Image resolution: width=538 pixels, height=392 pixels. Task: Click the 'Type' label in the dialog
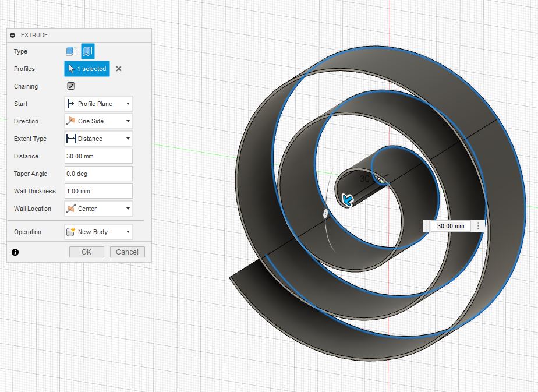20,51
